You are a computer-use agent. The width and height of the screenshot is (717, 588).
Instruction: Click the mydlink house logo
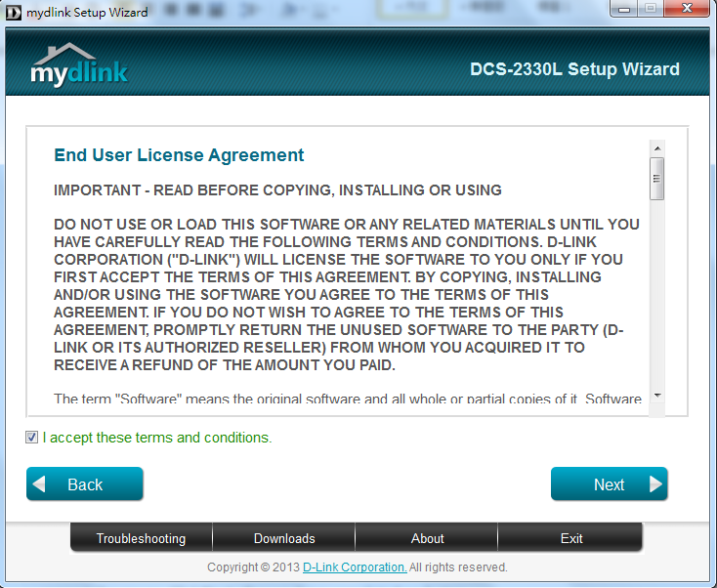tap(78, 66)
